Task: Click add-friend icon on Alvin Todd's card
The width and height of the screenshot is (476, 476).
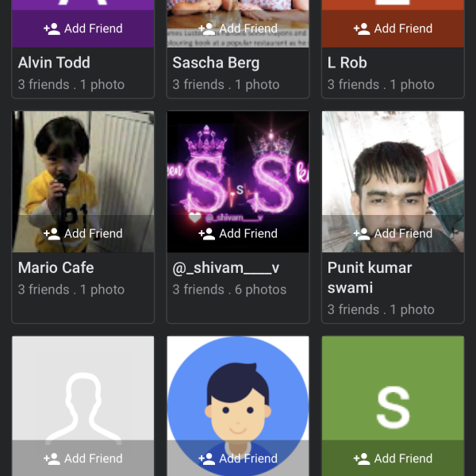Action: click(x=52, y=29)
